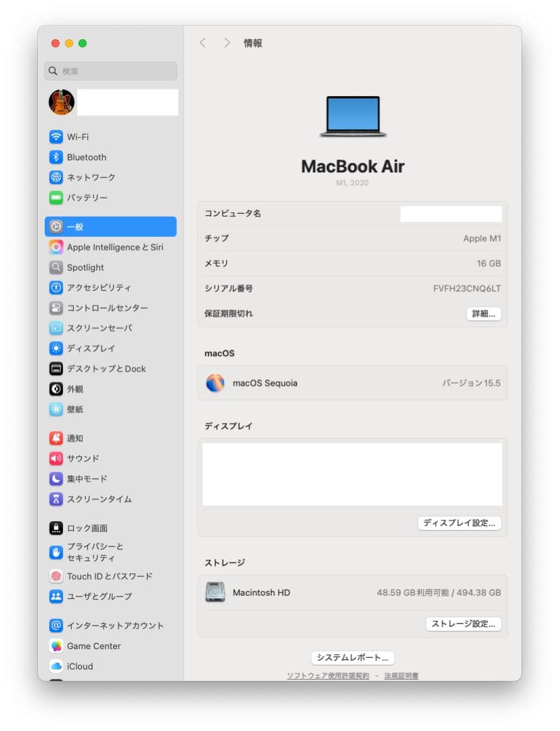
Task: Click the Apple M1 chip value
Action: pyautogui.click(x=482, y=239)
